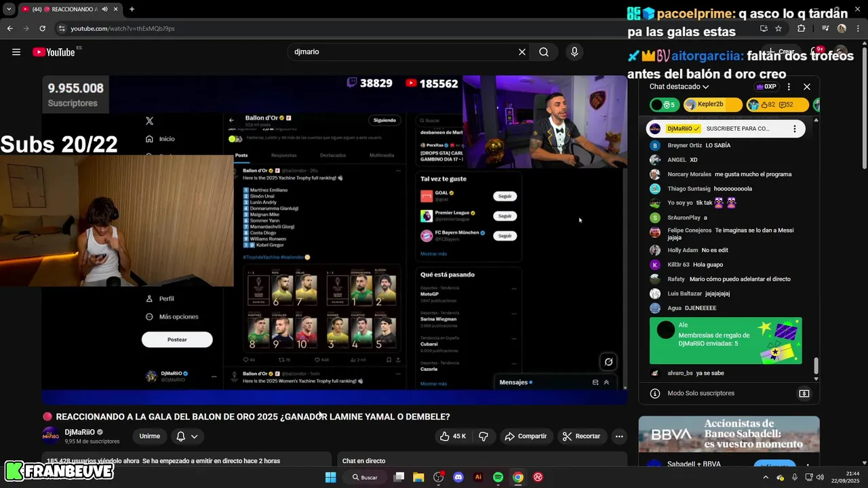Screen dimensions: 868x488
Task: Select the Respuestas tab in the video
Action: coord(284,155)
